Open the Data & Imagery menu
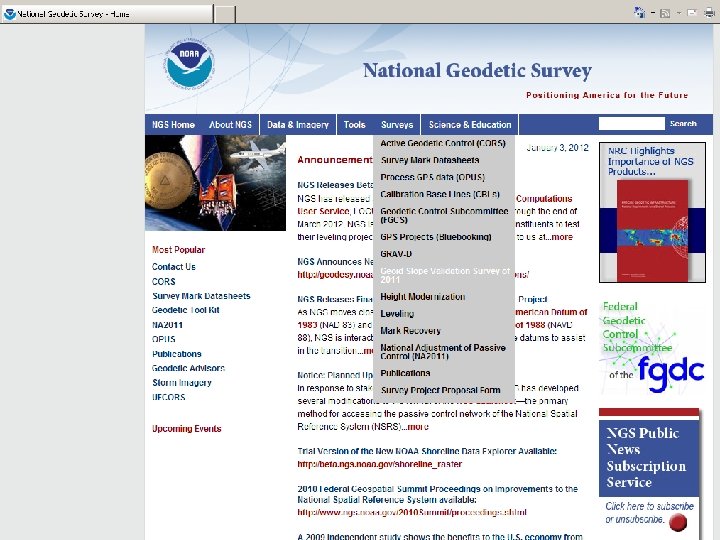The width and height of the screenshot is (720, 540). [x=298, y=124]
